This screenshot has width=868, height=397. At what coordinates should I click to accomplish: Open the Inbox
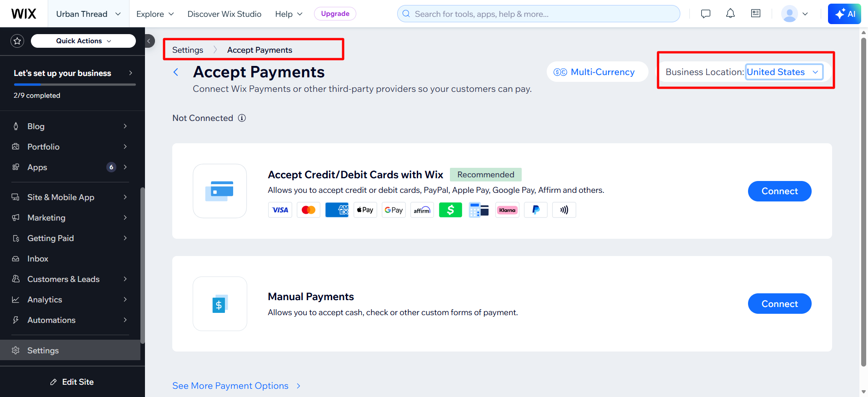click(x=70, y=259)
